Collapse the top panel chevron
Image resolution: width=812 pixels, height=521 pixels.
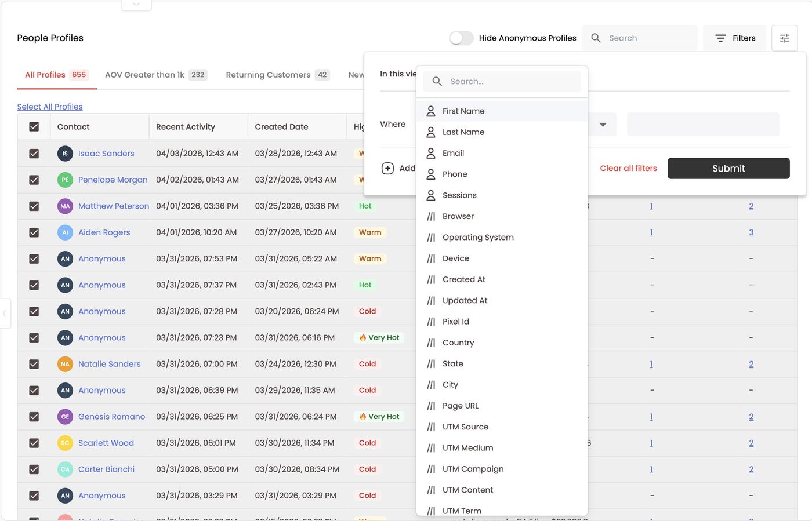[x=136, y=5]
